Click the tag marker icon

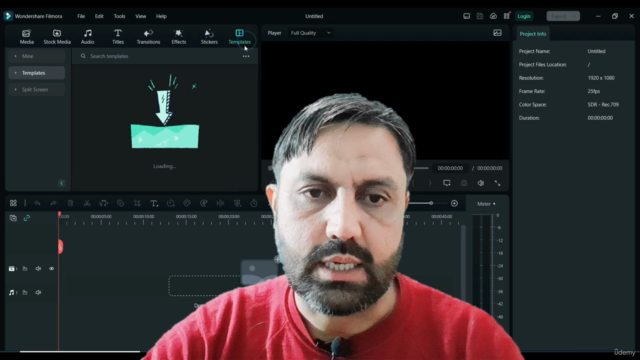(x=120, y=203)
